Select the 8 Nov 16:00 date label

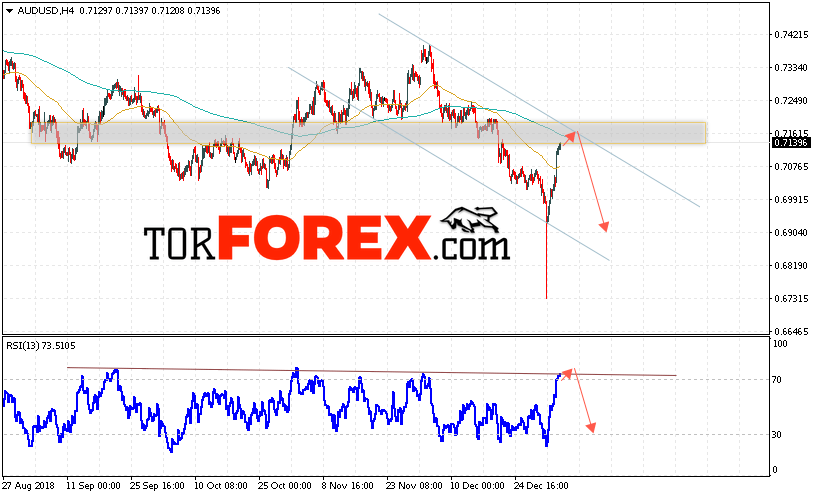click(x=347, y=486)
